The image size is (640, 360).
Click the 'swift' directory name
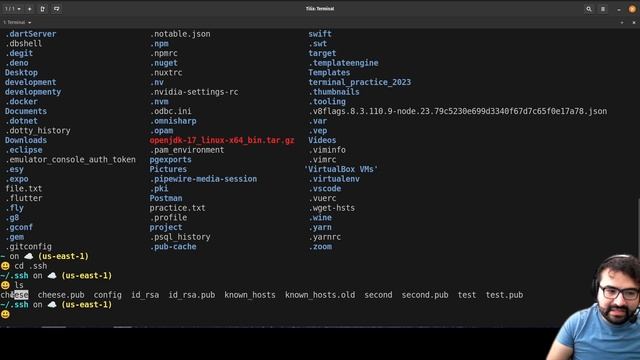click(320, 34)
